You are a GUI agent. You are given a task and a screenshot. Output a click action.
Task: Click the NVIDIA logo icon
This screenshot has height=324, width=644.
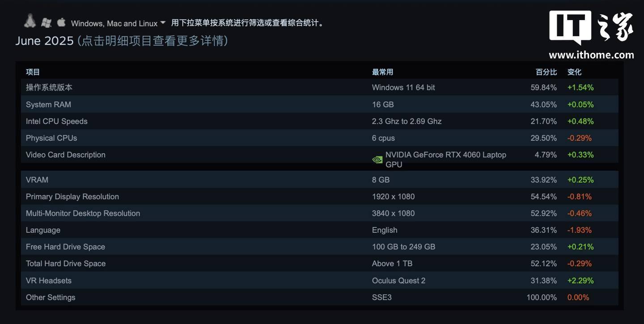pyautogui.click(x=377, y=160)
